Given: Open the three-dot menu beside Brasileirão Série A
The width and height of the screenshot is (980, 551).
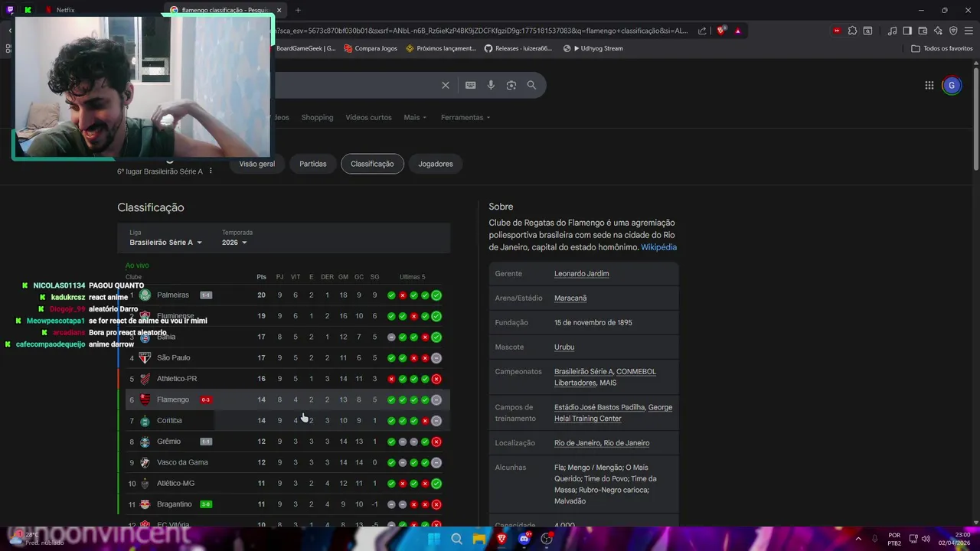Looking at the screenshot, I should pos(211,171).
